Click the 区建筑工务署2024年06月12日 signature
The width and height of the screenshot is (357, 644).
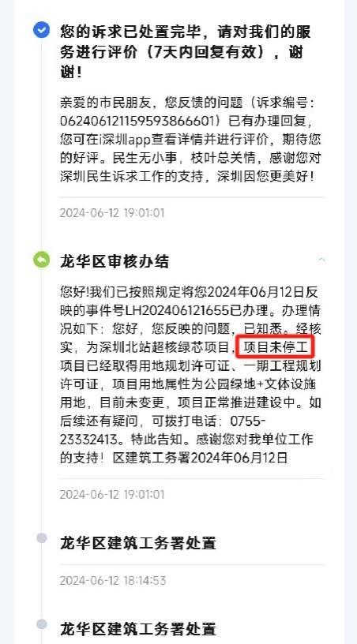201,458
